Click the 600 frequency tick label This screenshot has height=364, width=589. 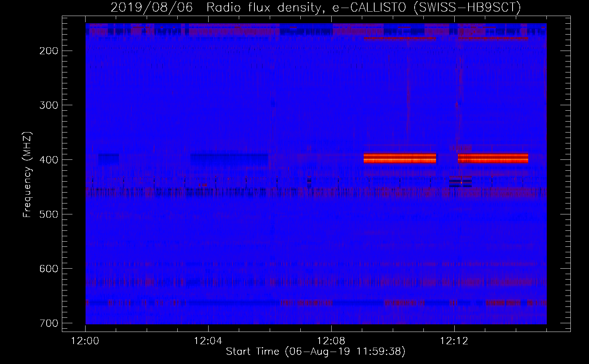click(48, 269)
